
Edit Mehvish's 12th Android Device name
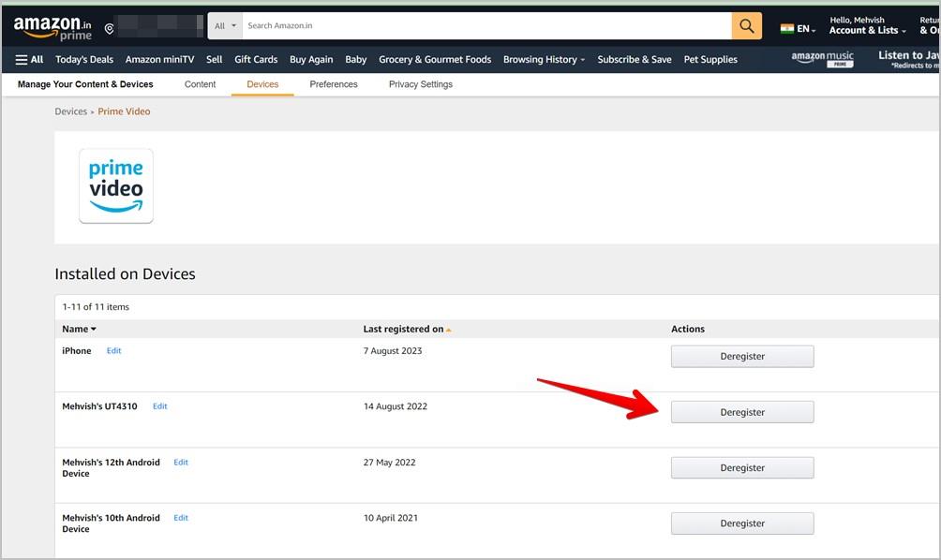click(181, 463)
